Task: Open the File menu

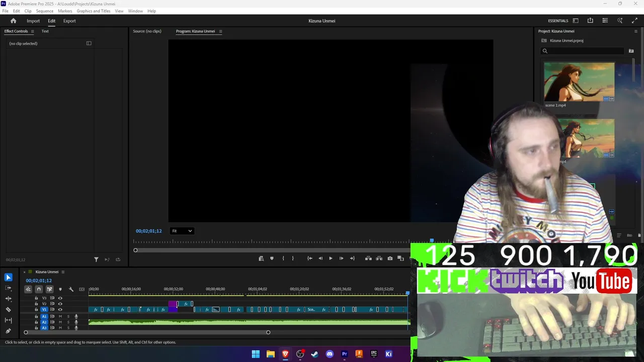Action: (x=5, y=11)
